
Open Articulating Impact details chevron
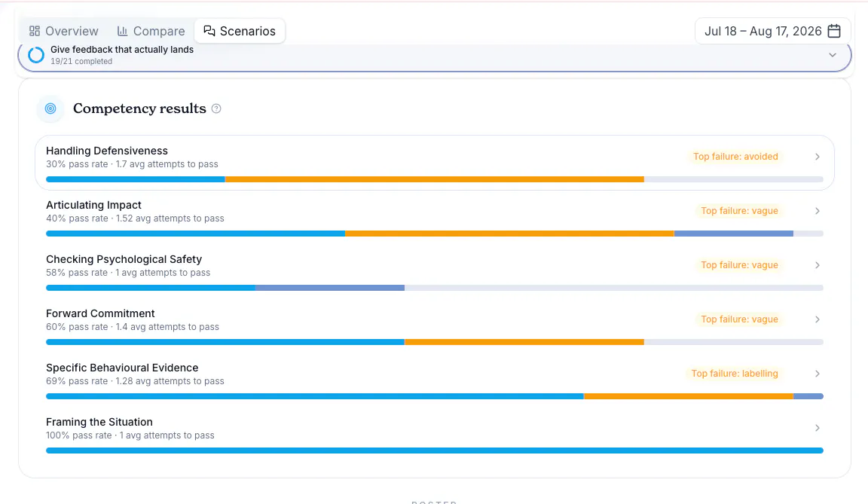coord(817,211)
